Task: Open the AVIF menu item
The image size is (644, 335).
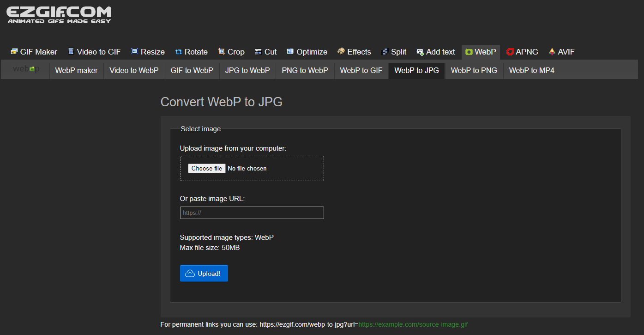Action: 561,52
